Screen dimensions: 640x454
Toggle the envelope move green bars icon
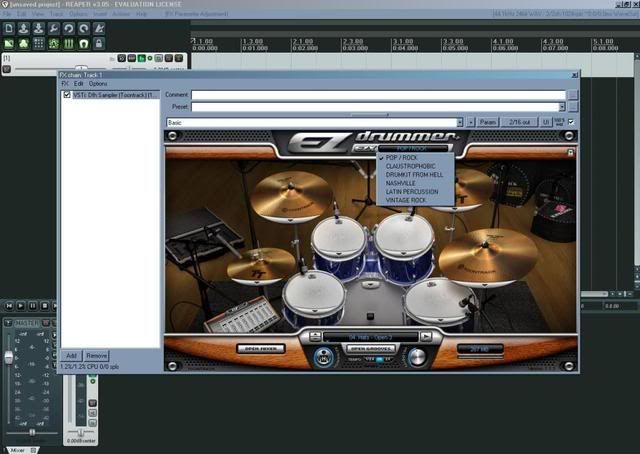pos(69,43)
